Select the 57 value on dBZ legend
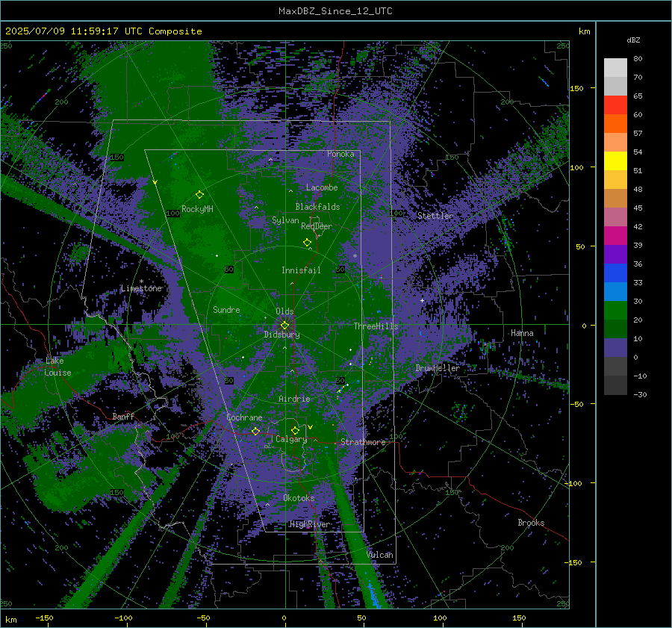The height and width of the screenshot is (628, 672). click(x=638, y=134)
